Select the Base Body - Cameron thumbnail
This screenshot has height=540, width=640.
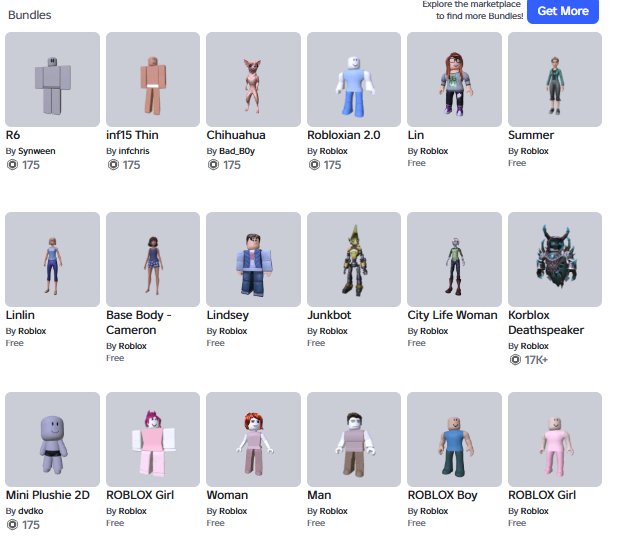pyautogui.click(x=153, y=259)
